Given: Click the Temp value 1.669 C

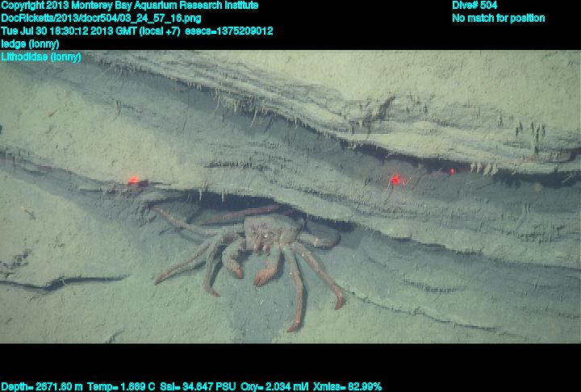Looking at the screenshot, I should [121, 386].
